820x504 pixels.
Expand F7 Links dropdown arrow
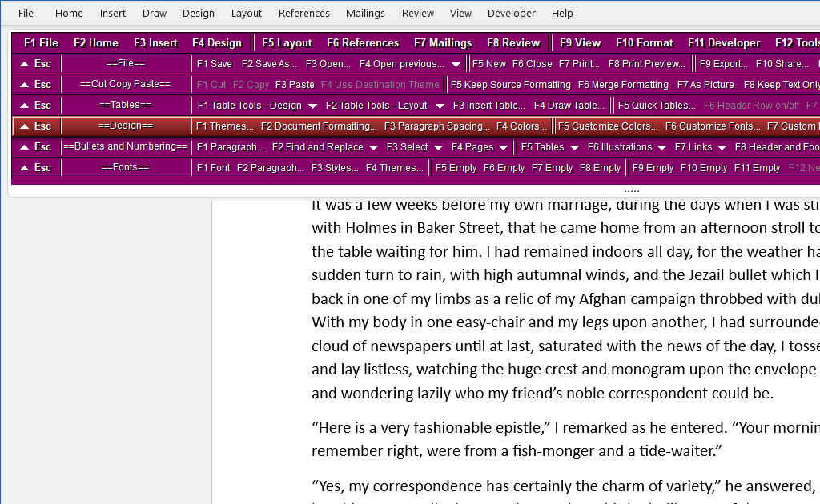pos(722,148)
